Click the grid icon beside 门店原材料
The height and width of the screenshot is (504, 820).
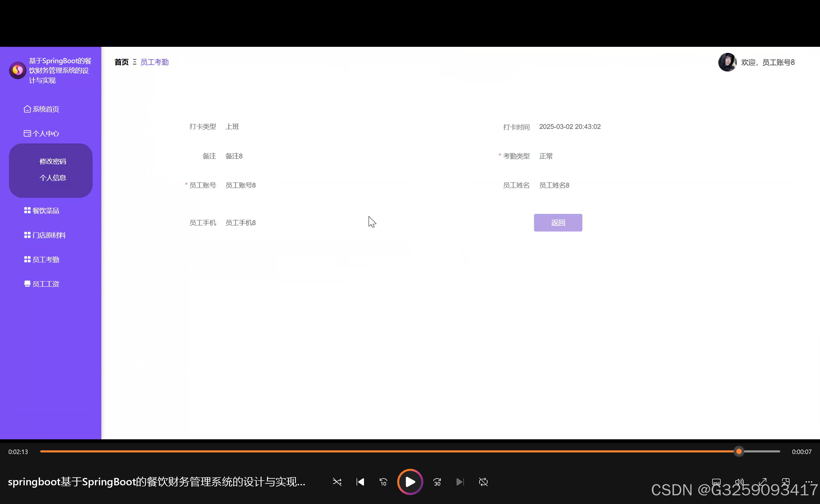[27, 235]
